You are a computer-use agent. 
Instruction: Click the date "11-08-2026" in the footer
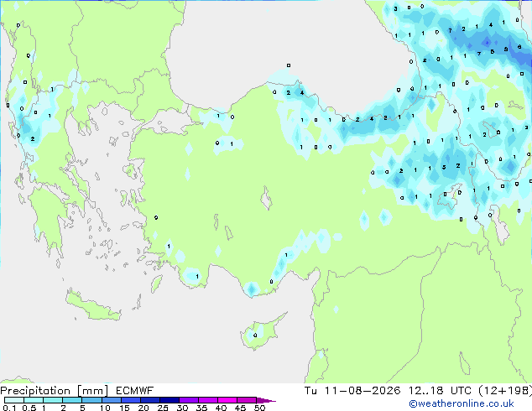(362, 391)
